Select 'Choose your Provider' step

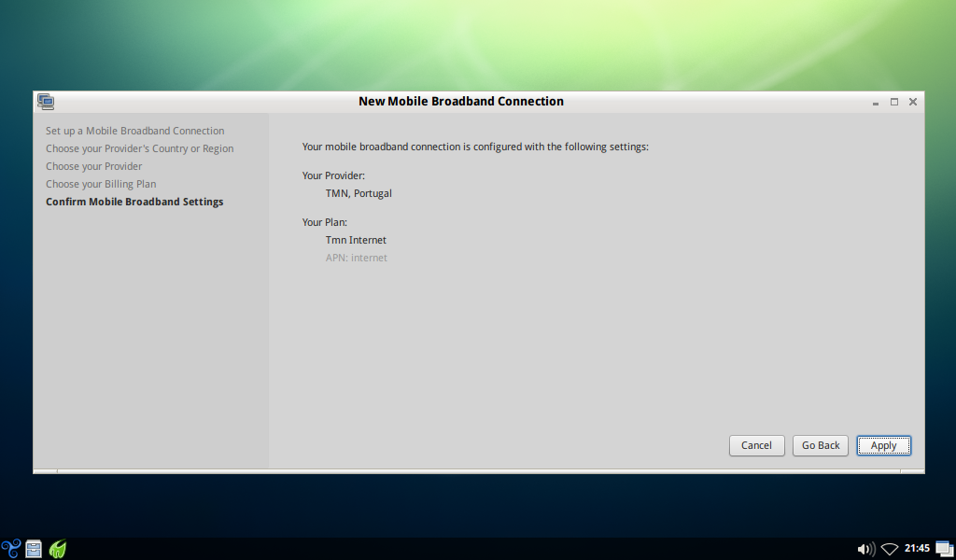click(x=94, y=166)
